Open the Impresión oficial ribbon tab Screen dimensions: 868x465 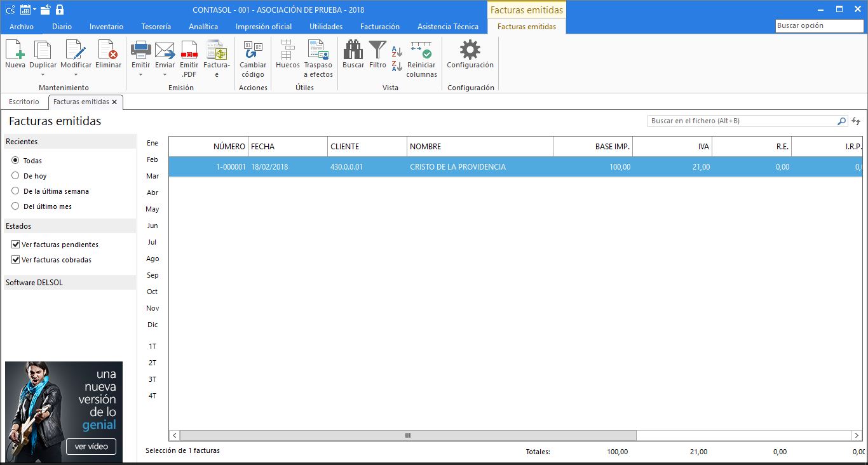[264, 27]
